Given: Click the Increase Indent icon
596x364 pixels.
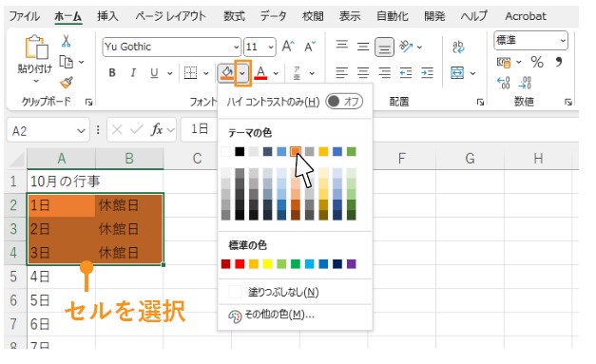Looking at the screenshot, I should click(427, 72).
